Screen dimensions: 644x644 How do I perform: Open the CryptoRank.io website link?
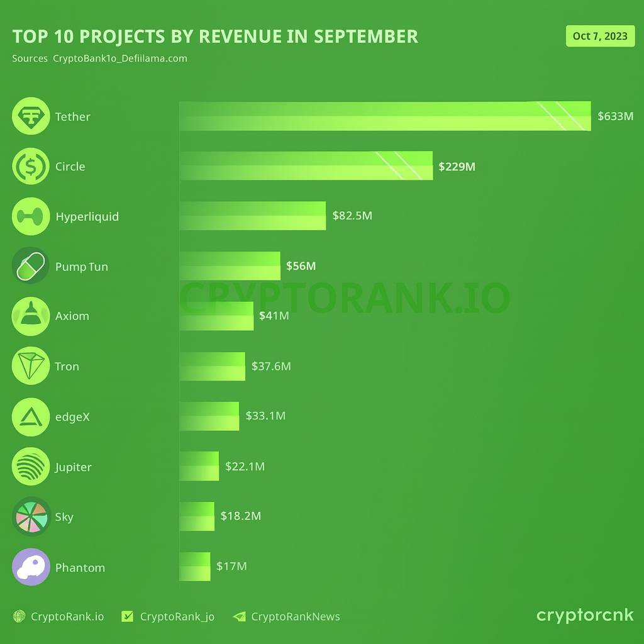tap(58, 616)
